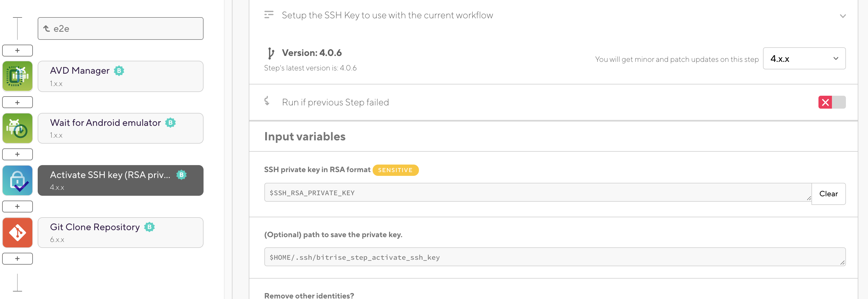The image size is (868, 299).
Task: Open the e2e workflow selector
Action: tap(120, 29)
